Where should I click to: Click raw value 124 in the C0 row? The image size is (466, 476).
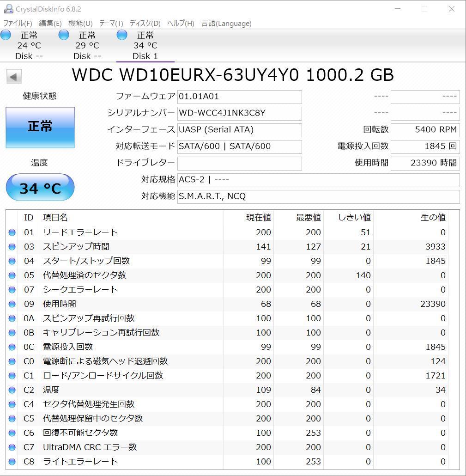438,361
